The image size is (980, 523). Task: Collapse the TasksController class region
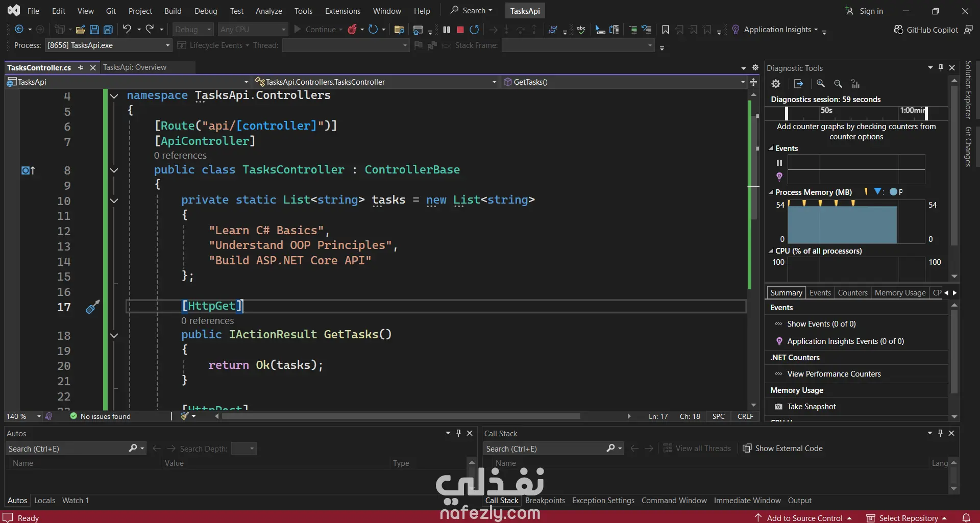tap(114, 170)
